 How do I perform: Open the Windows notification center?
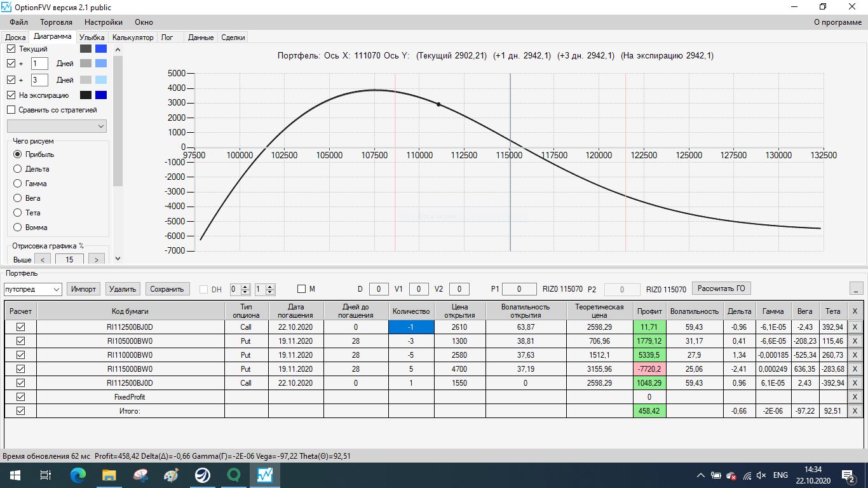(848, 475)
